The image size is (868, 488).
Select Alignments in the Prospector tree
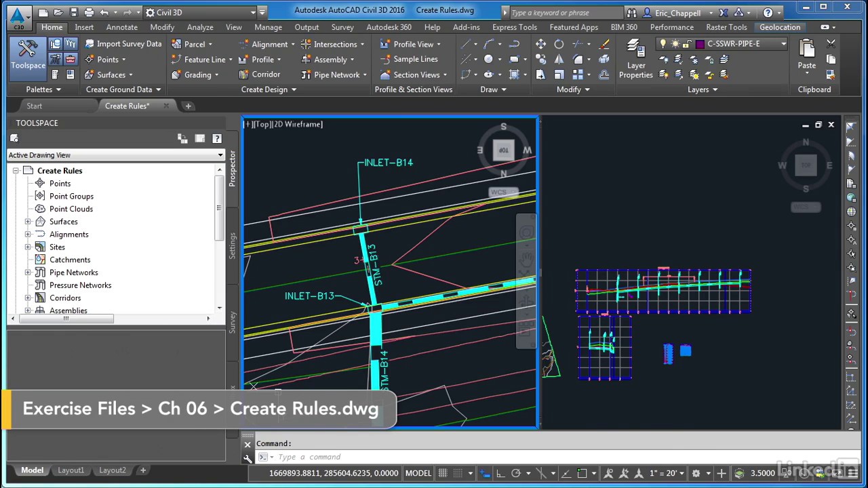pyautogui.click(x=68, y=235)
